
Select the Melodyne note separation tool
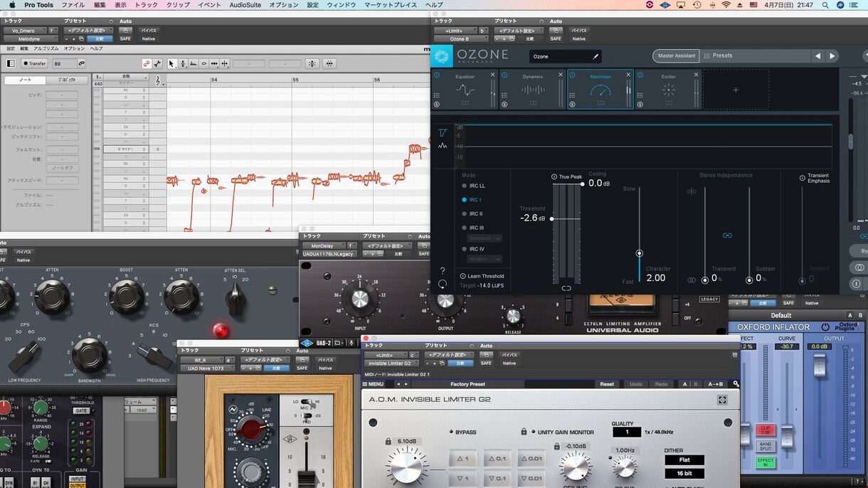225,63
